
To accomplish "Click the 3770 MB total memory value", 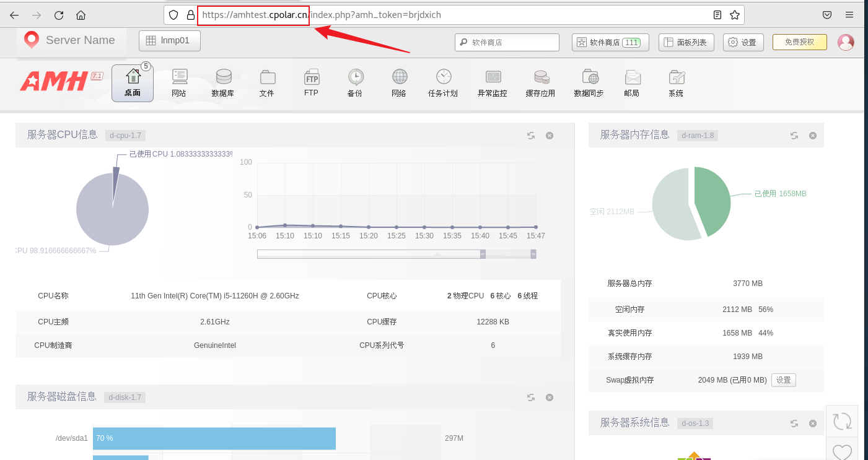I will tap(748, 284).
